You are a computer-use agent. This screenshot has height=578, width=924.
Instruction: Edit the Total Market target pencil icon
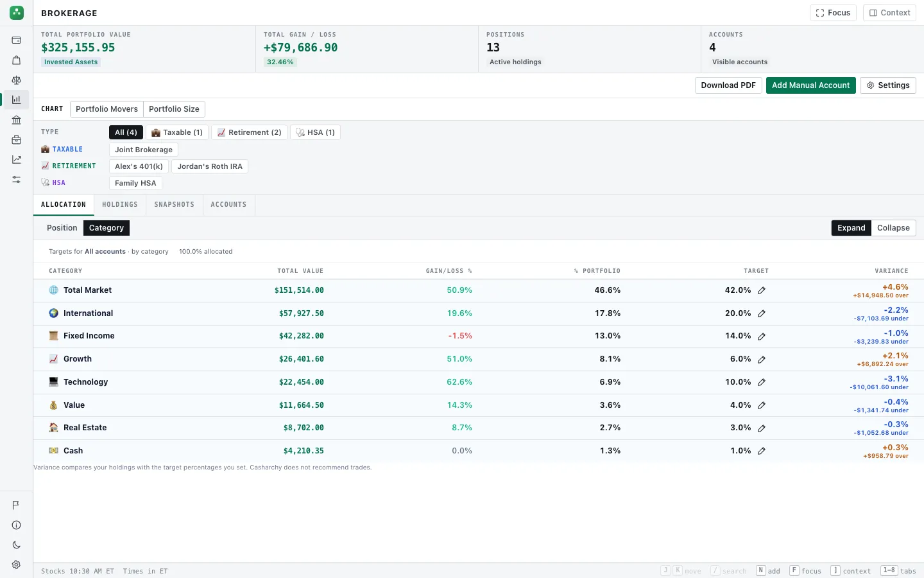[762, 290]
